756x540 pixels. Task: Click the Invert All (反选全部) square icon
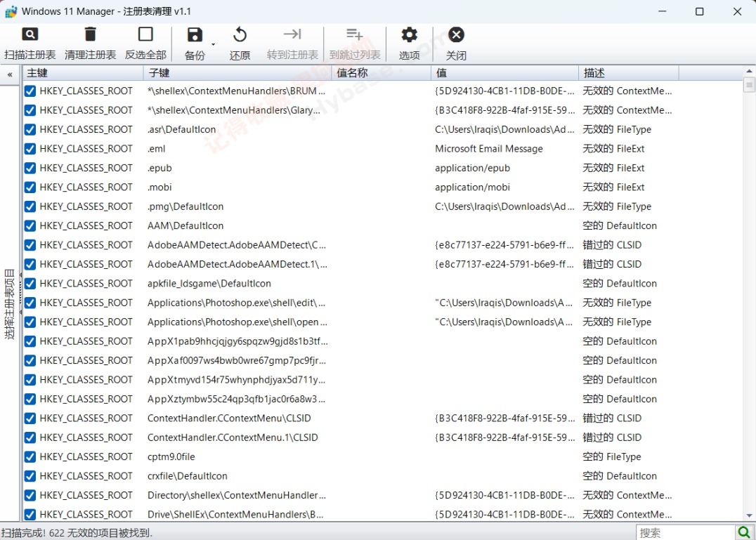(x=145, y=34)
